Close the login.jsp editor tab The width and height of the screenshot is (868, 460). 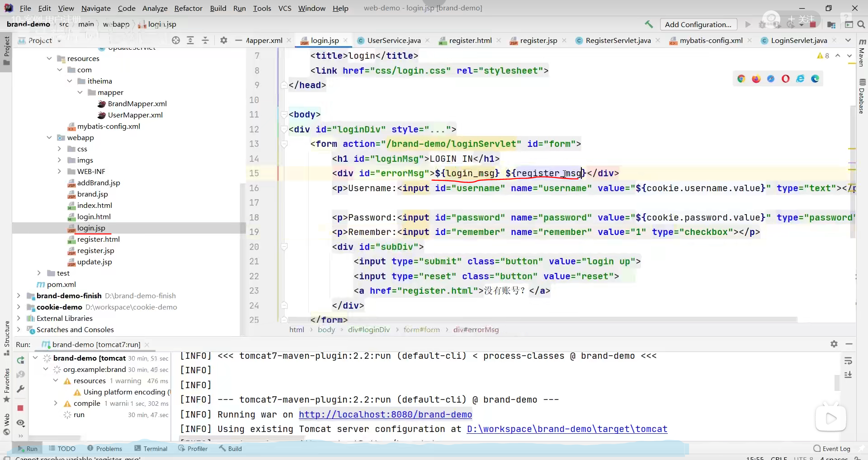[345, 40]
